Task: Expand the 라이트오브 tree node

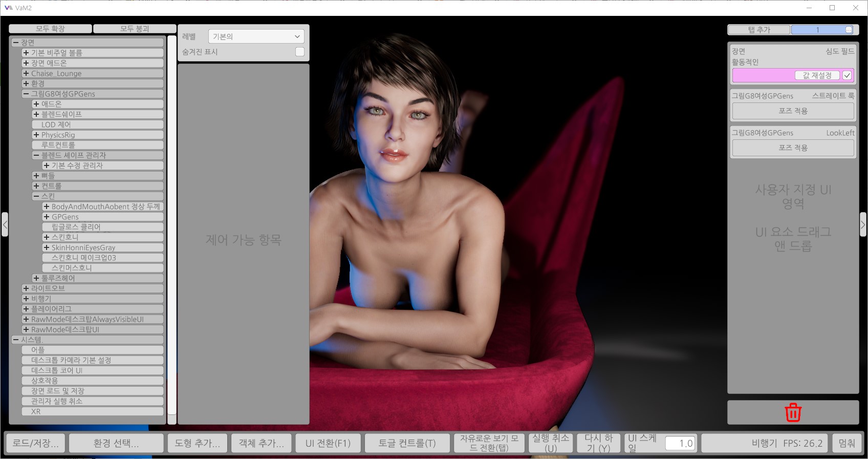Action: point(26,288)
